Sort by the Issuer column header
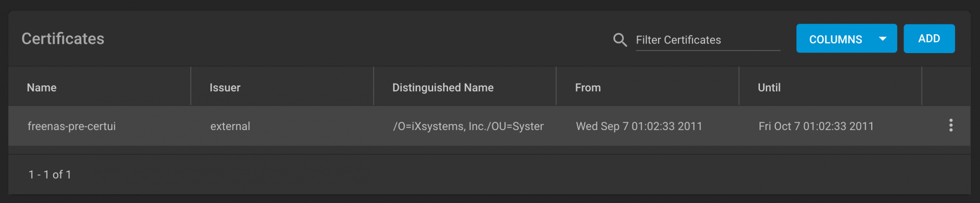 [x=225, y=88]
